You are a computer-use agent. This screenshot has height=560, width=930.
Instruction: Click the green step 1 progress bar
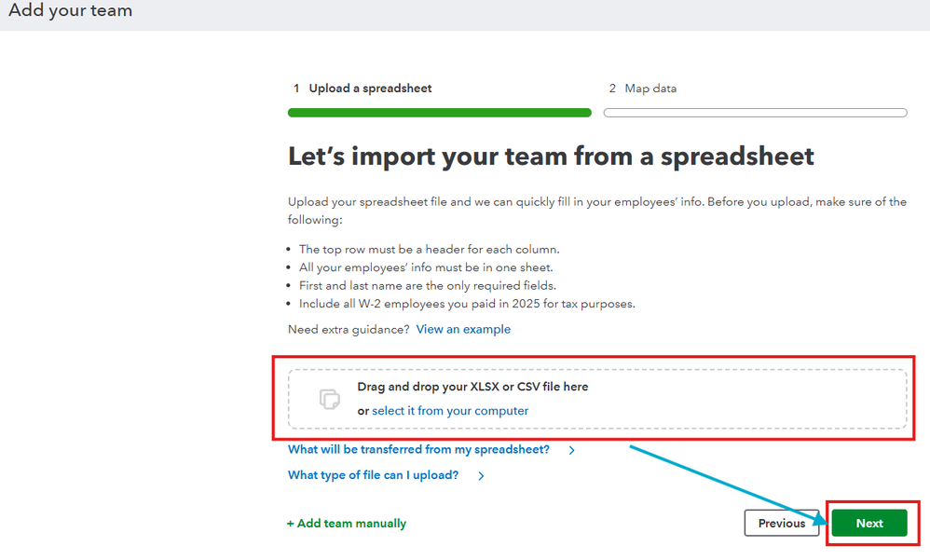point(439,113)
